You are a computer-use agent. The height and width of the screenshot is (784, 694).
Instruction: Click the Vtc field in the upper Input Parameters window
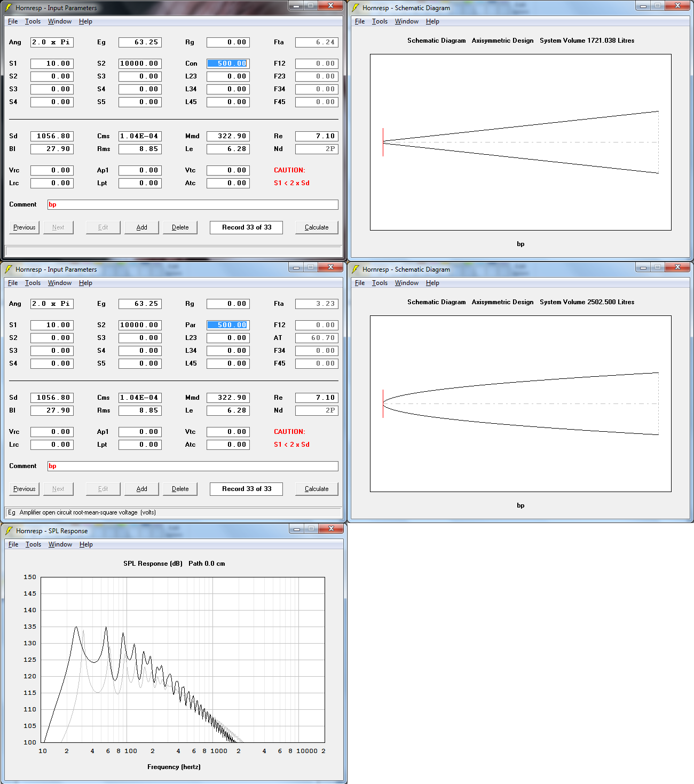228,170
